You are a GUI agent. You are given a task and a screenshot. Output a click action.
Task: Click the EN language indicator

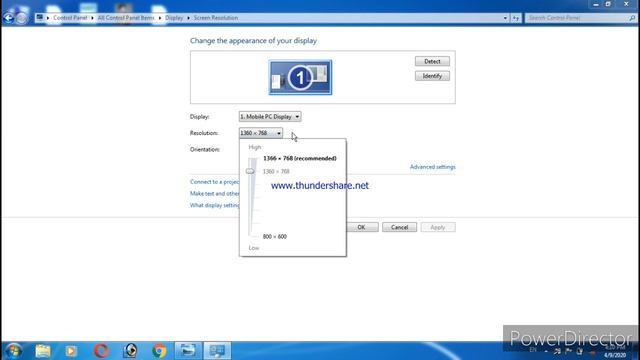point(533,350)
